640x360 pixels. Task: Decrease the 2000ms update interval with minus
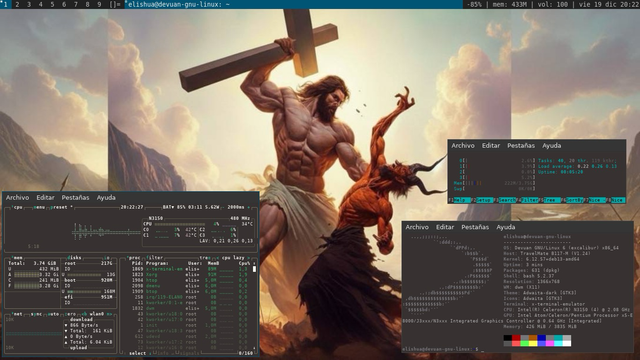[223, 207]
